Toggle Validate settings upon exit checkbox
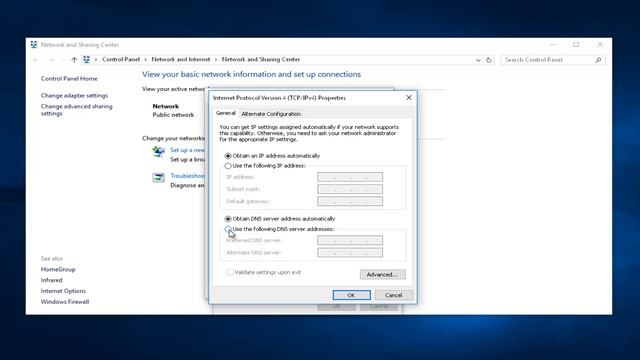The width and height of the screenshot is (640, 360). click(230, 272)
